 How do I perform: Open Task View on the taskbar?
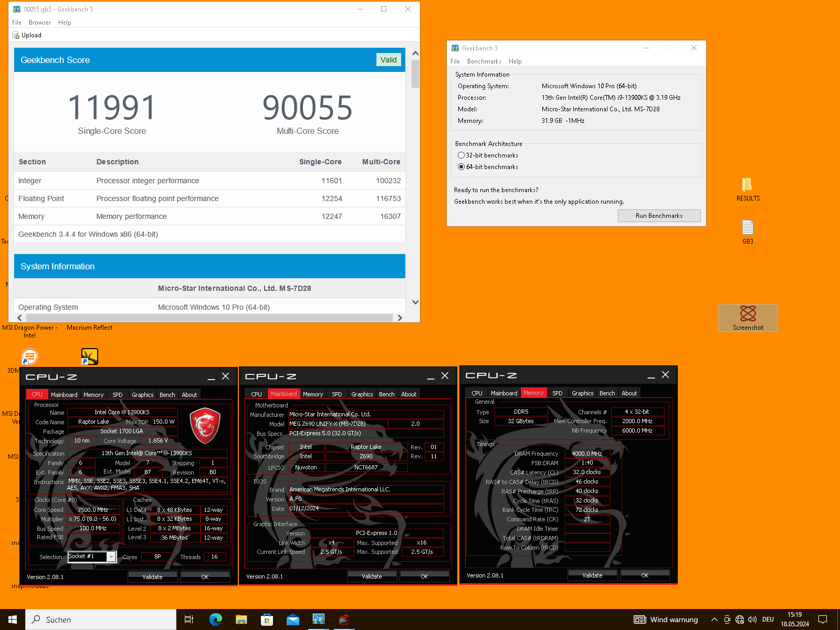click(x=189, y=619)
